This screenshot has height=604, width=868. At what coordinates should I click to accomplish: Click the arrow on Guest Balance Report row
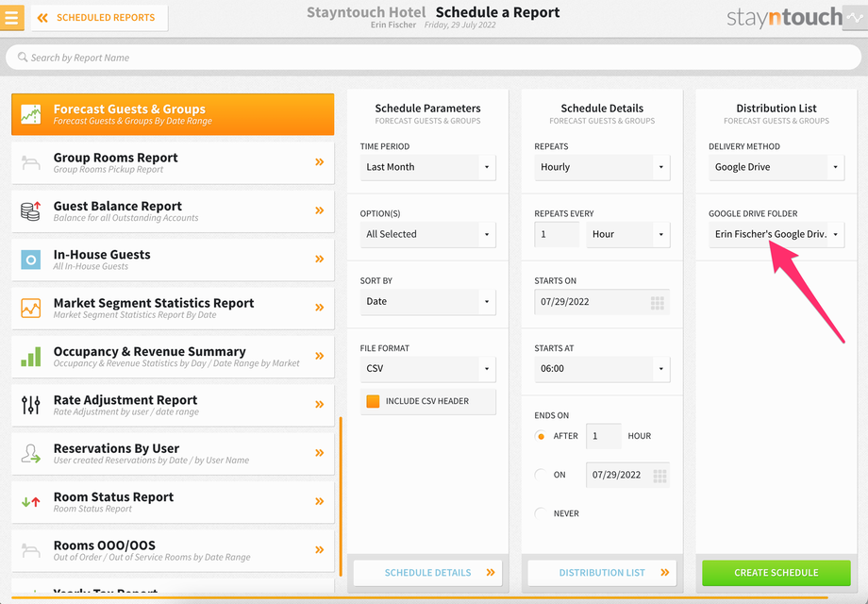320,210
